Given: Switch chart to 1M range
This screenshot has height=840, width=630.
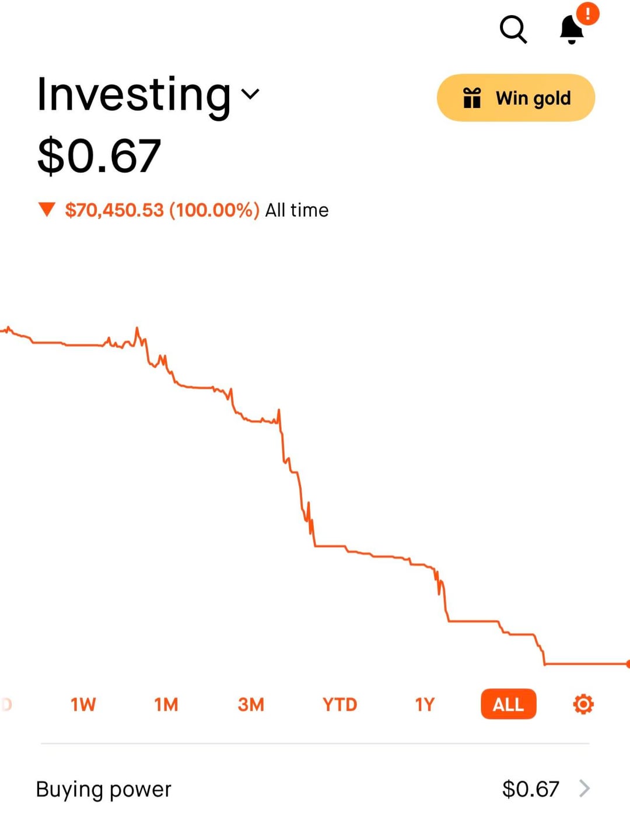Looking at the screenshot, I should click(x=166, y=705).
